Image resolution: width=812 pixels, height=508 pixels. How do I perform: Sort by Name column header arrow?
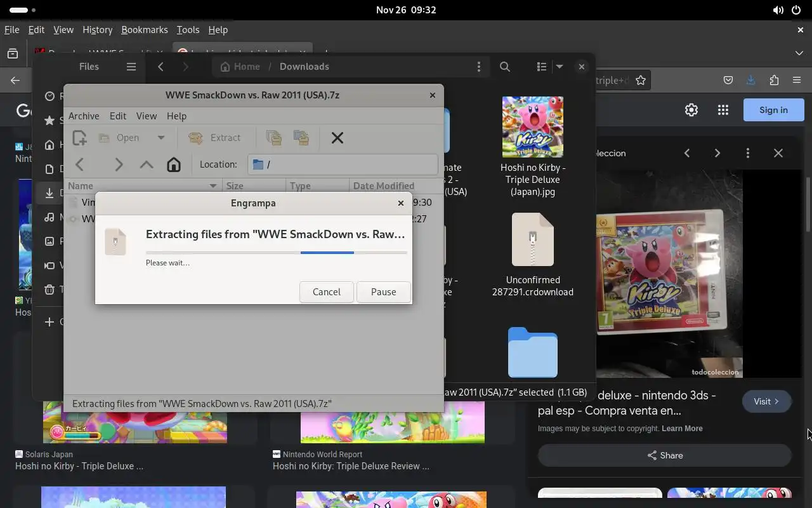(213, 186)
